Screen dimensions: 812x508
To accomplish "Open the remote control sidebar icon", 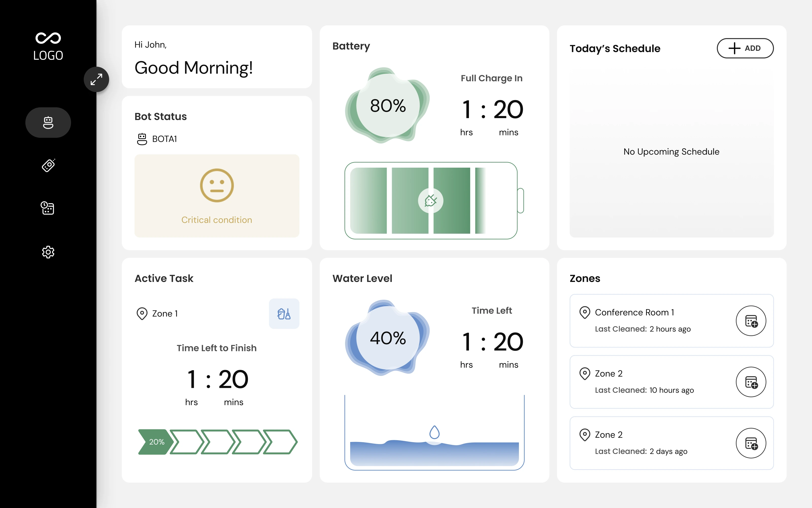I will tap(48, 165).
